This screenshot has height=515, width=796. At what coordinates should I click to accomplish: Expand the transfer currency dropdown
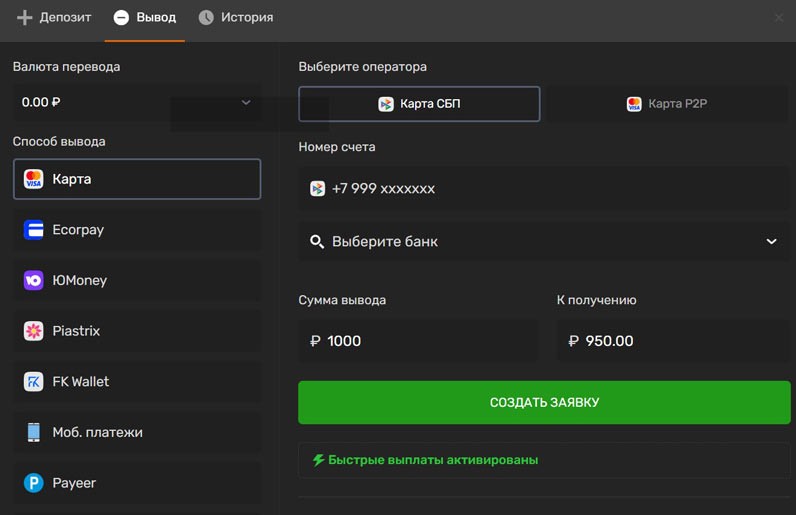tap(136, 102)
